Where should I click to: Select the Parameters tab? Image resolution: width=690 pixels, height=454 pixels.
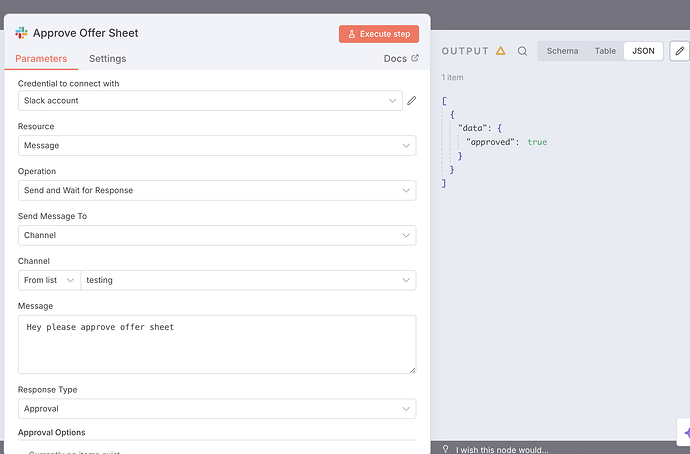click(x=41, y=59)
